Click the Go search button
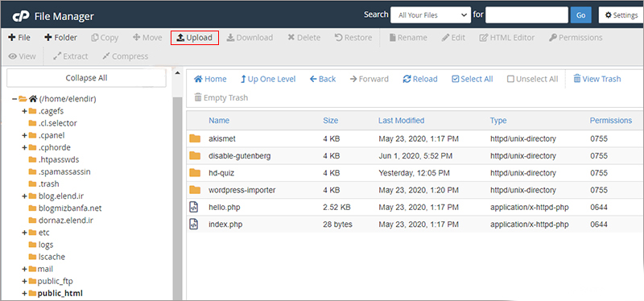 pos(580,15)
